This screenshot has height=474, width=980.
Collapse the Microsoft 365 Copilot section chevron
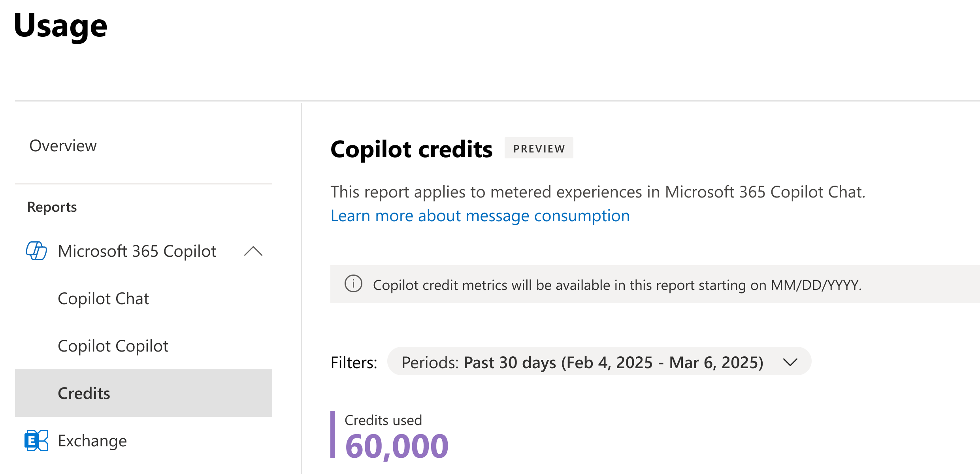click(x=253, y=251)
